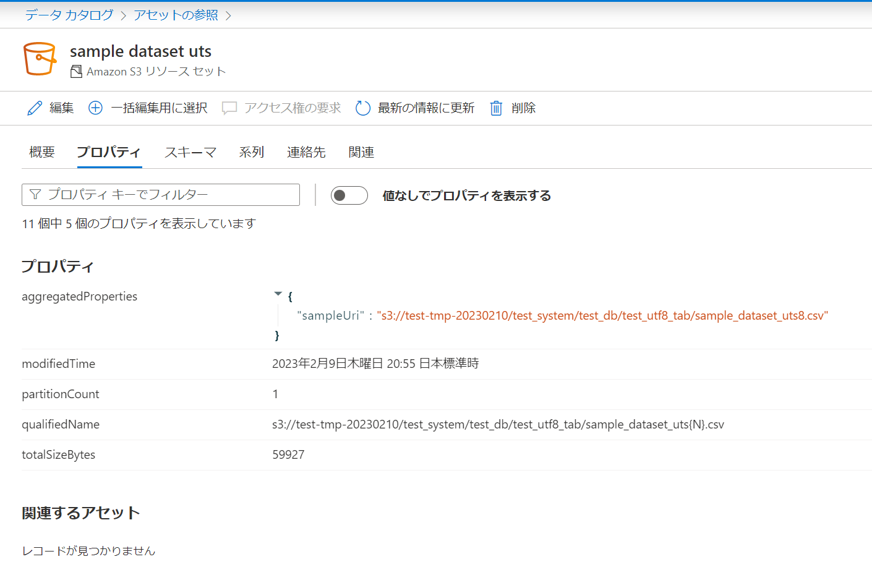Screen dimensions: 872x588
Task: Toggle the show properties without values switch
Action: 349,195
